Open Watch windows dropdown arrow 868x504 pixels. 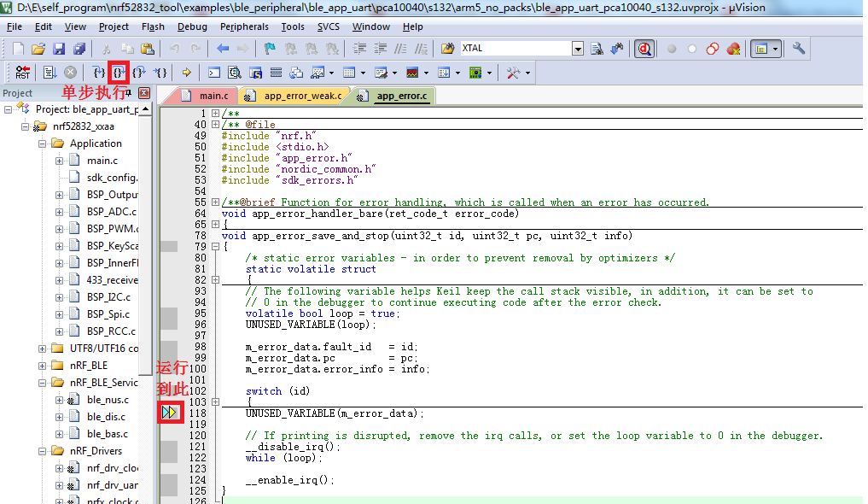point(332,73)
